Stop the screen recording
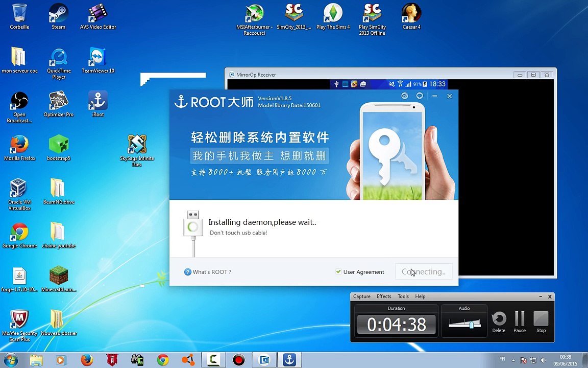 (541, 322)
